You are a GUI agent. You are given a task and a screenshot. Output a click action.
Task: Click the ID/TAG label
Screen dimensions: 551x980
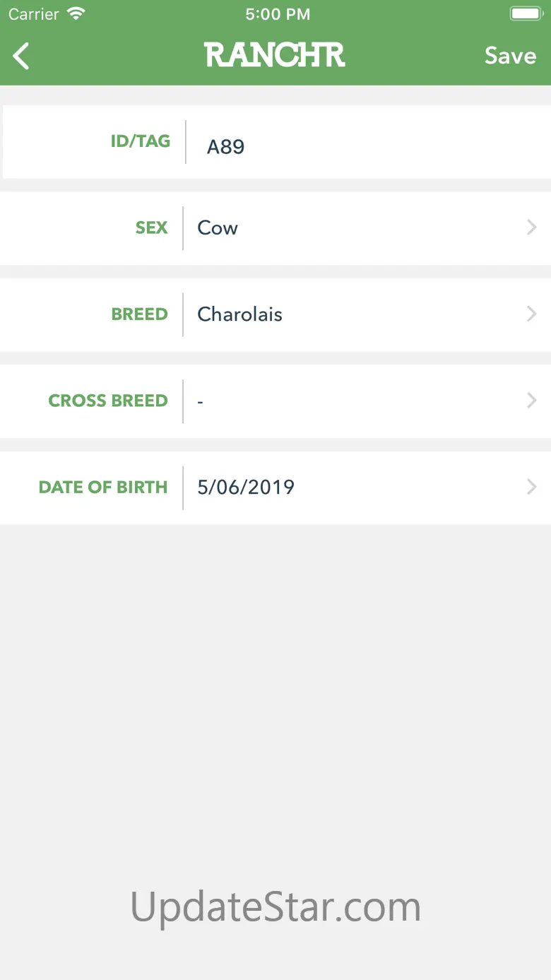[140, 141]
